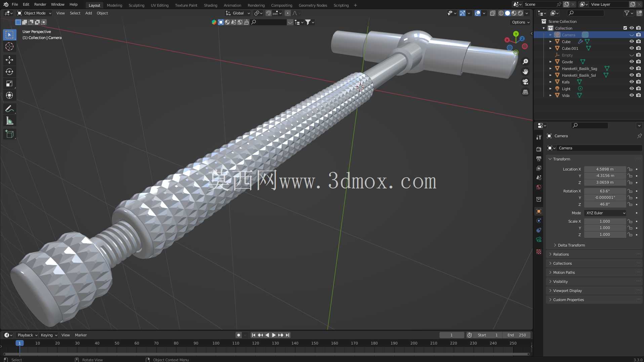
Task: Expand the Relations panel
Action: [x=561, y=254]
